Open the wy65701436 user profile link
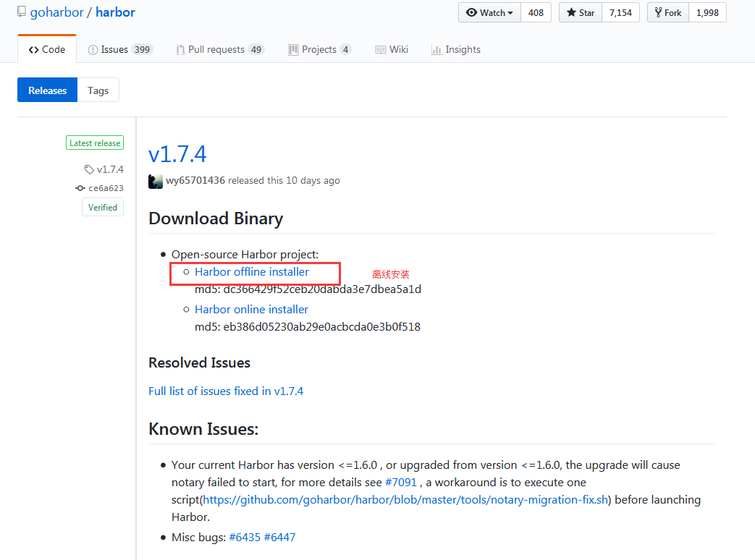 [195, 180]
